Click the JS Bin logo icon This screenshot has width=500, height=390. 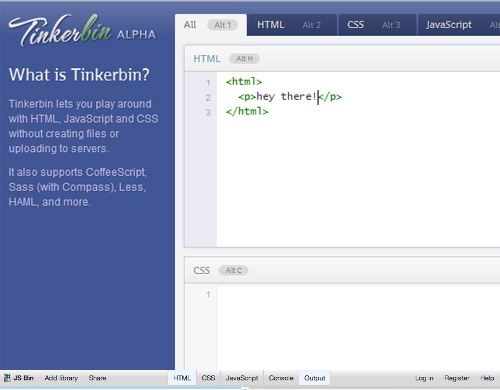7,378
